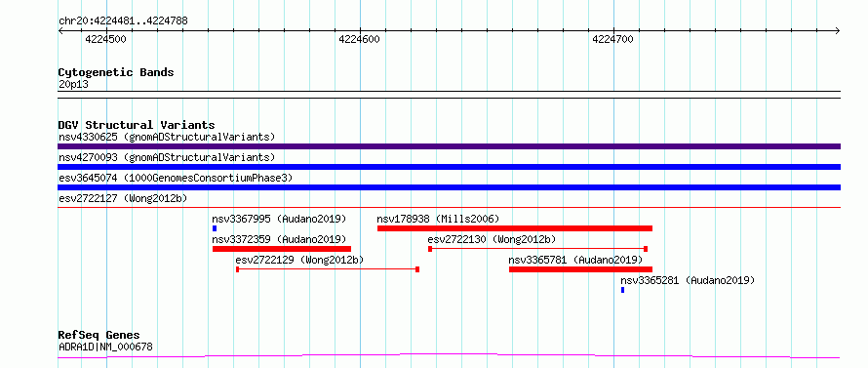Click the nsv3372359 (Audano2019) label
Viewport: 868px width, 368px height.
tap(279, 239)
